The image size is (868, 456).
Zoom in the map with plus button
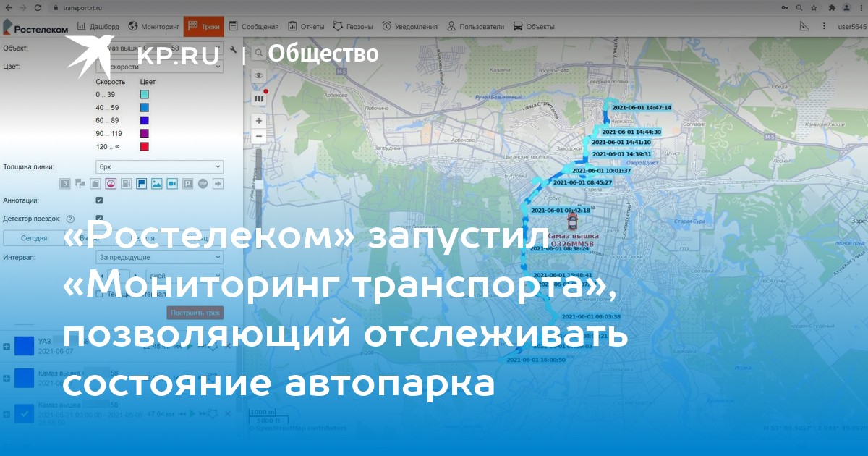point(259,120)
